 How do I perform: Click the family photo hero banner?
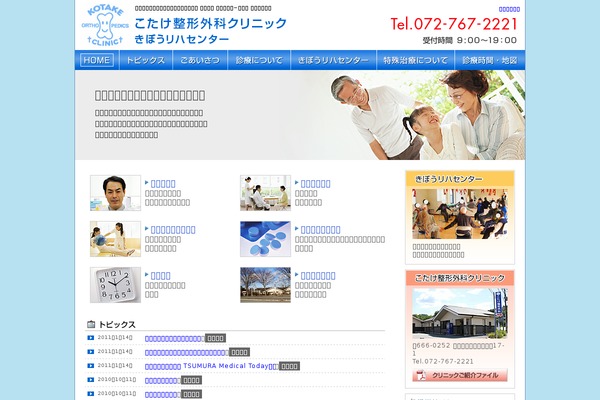[x=300, y=115]
